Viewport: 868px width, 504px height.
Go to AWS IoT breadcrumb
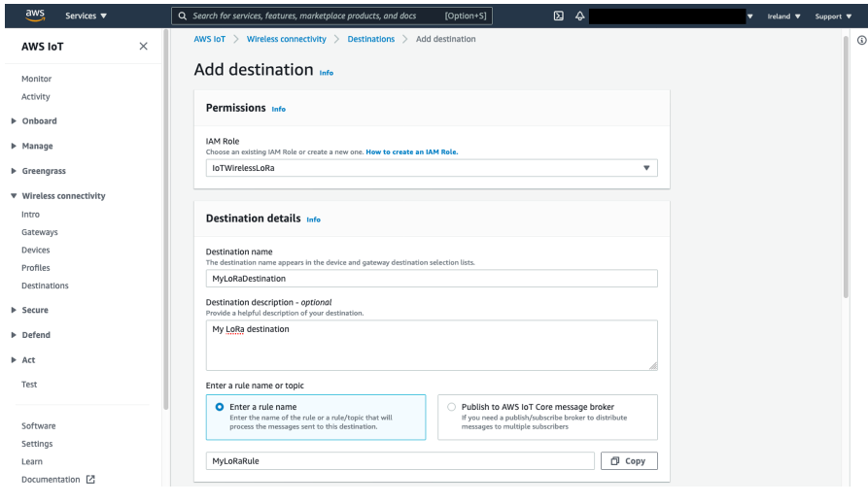(209, 39)
